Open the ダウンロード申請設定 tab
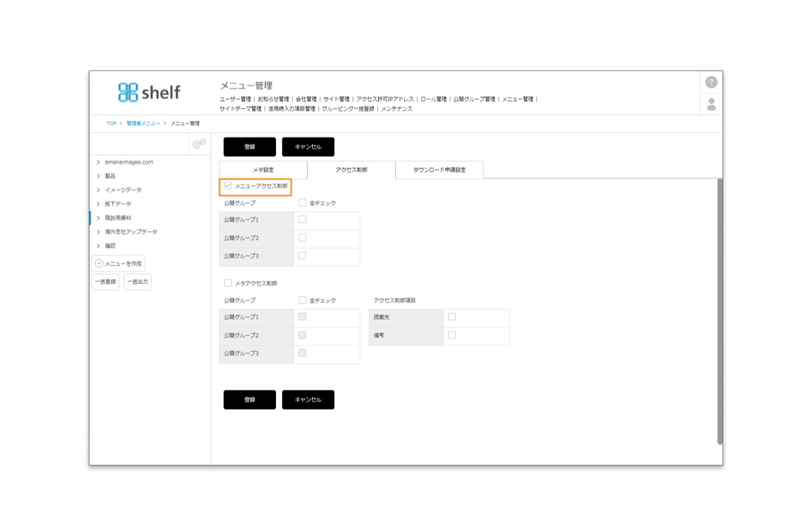Image resolution: width=812 pixels, height=508 pixels. click(x=439, y=170)
